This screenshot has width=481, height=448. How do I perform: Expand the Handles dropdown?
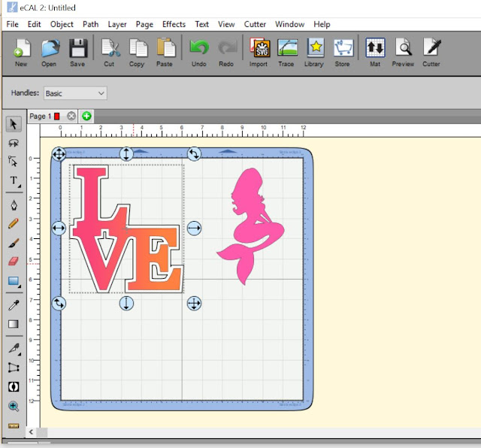(x=74, y=93)
